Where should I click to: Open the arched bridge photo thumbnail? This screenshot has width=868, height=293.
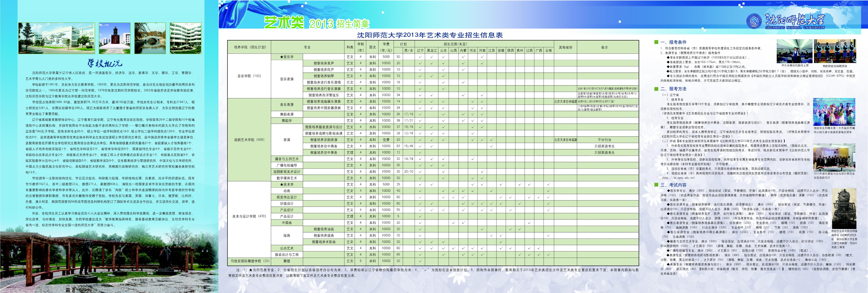150,38
